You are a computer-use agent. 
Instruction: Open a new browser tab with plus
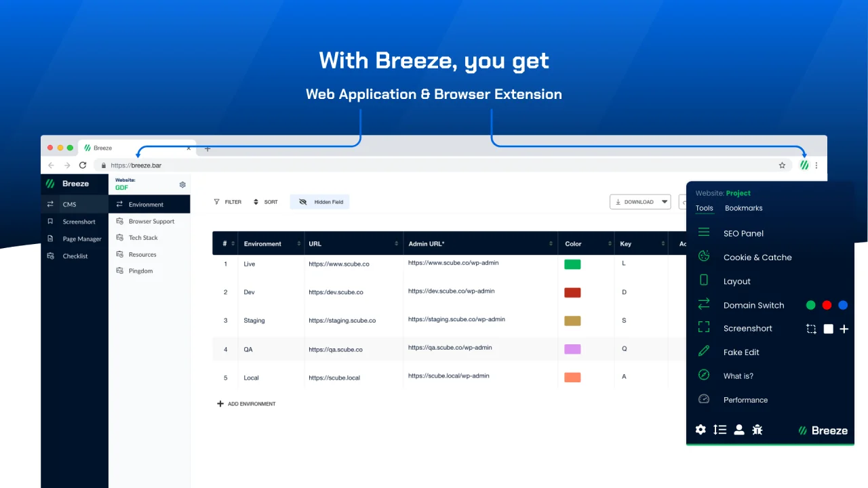point(208,148)
